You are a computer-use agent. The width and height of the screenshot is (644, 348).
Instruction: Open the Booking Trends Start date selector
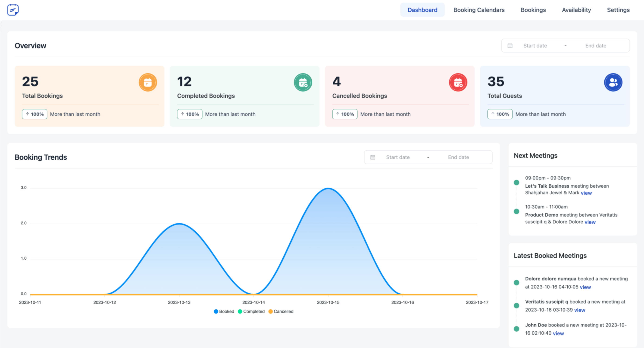point(398,157)
